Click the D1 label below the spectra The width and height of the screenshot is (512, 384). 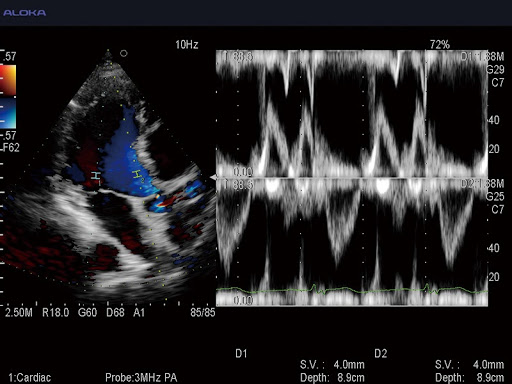coord(241,354)
